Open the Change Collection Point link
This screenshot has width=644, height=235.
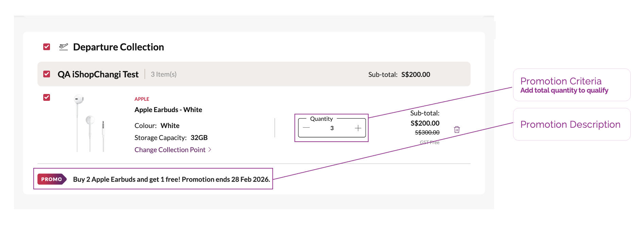pos(170,150)
